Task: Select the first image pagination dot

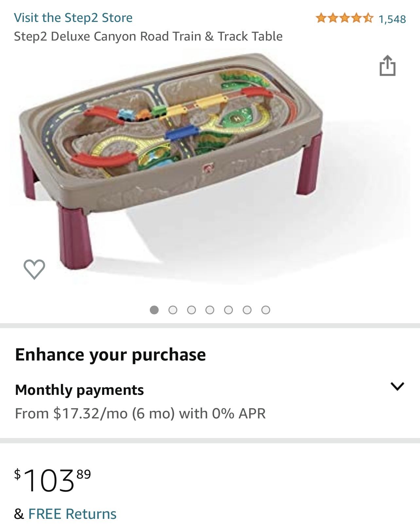Action: coord(154,310)
